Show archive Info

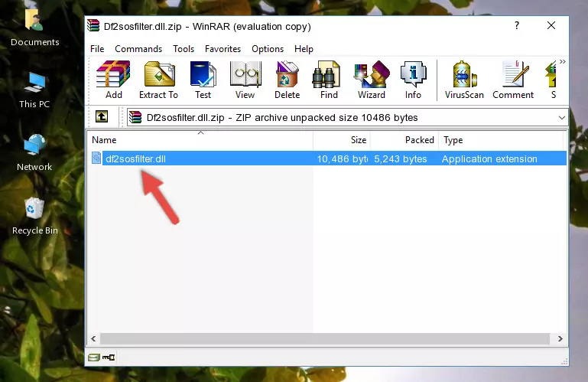click(413, 80)
